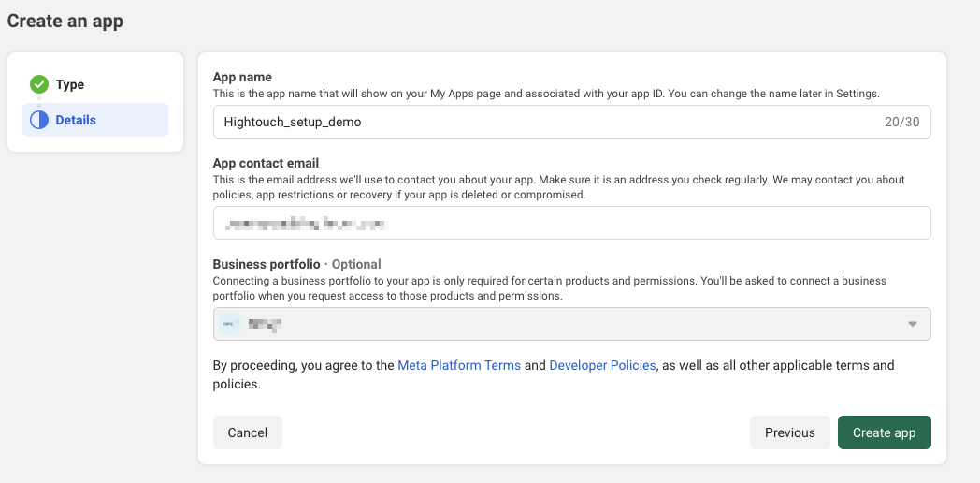Open the Developer Policies link

pos(602,365)
